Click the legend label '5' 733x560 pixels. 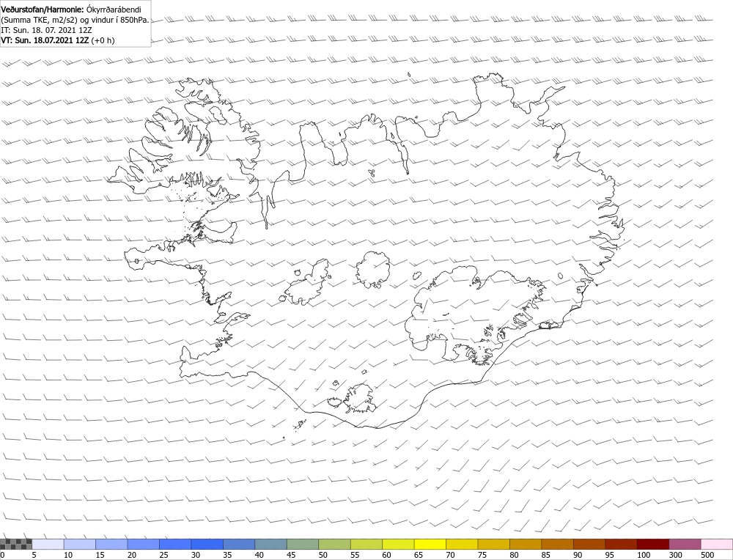point(34,555)
